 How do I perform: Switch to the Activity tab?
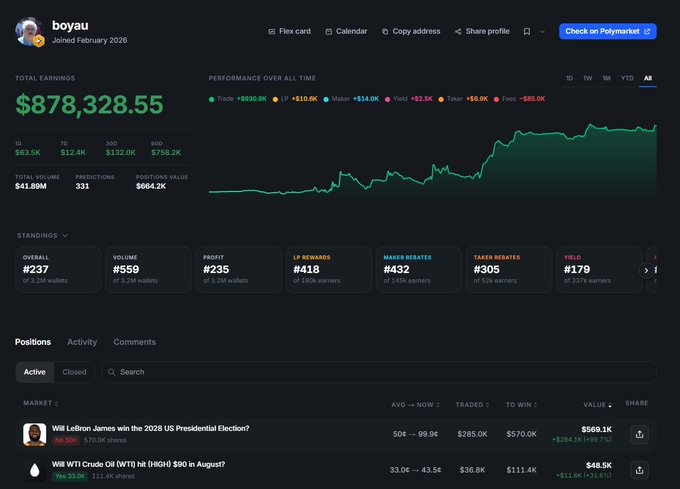[82, 342]
